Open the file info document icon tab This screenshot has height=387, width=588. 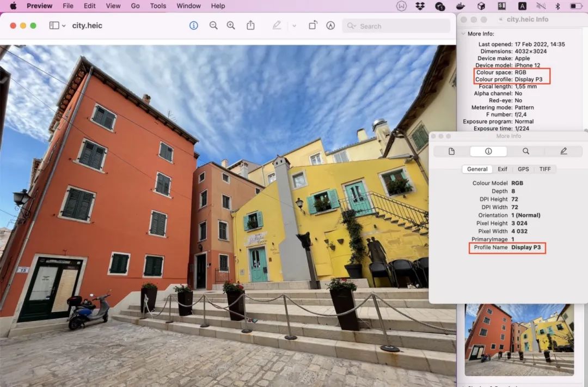451,152
